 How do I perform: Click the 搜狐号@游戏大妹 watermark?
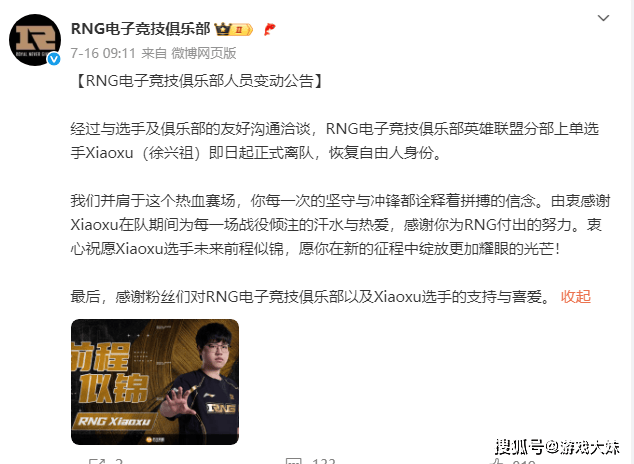click(558, 447)
